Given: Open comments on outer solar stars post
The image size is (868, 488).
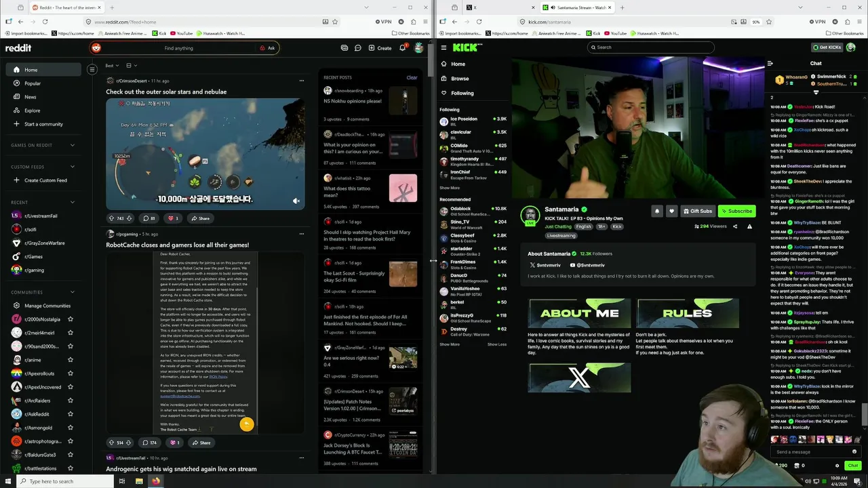Looking at the screenshot, I should (x=149, y=218).
